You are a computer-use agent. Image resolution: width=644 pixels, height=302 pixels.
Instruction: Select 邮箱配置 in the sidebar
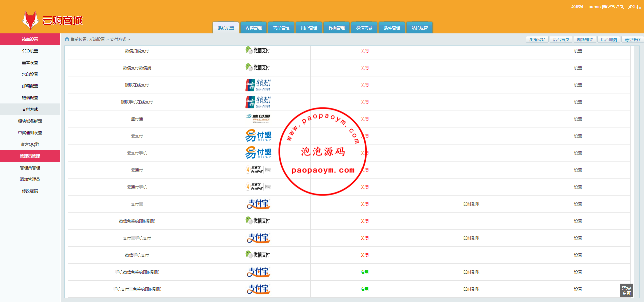30,86
